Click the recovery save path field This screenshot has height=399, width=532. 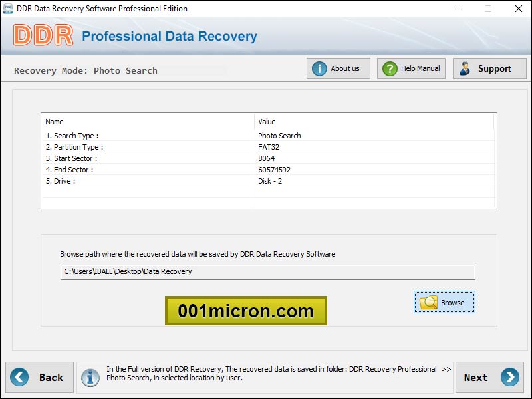click(x=266, y=272)
